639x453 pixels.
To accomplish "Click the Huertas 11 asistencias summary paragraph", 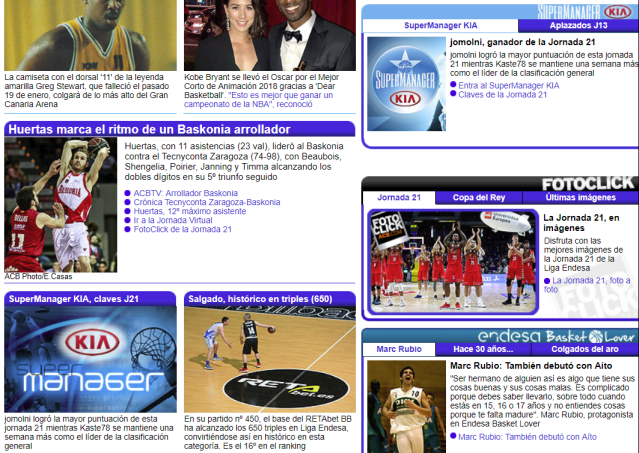I will click(234, 161).
